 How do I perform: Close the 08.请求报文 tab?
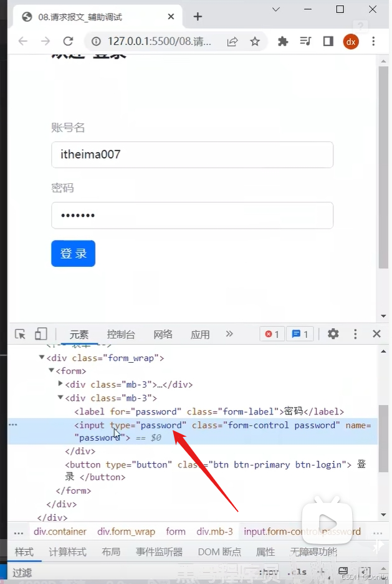[x=171, y=17]
